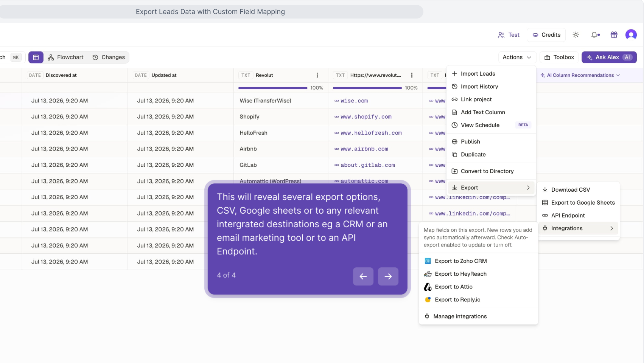This screenshot has width=644, height=363.
Task: Click the wise.com link icon
Action: 336,101
